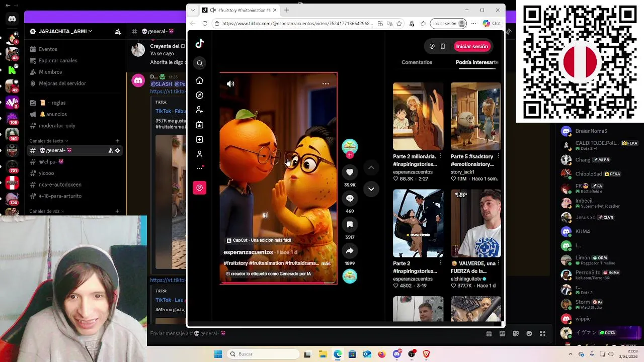Switch to Podría interesarte tab
The width and height of the screenshot is (644, 362).
[x=477, y=62]
